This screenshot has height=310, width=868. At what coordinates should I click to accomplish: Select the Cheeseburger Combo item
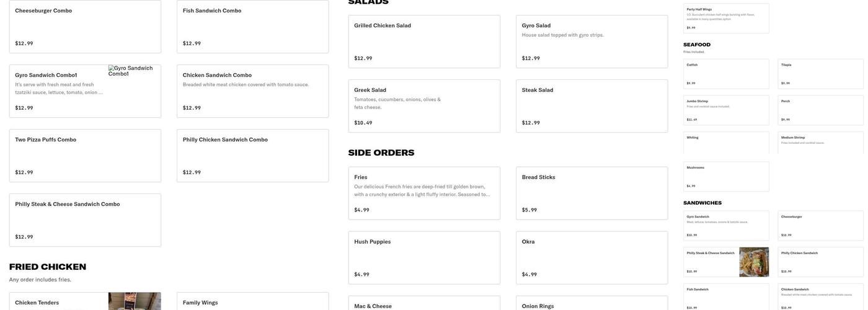[85, 27]
